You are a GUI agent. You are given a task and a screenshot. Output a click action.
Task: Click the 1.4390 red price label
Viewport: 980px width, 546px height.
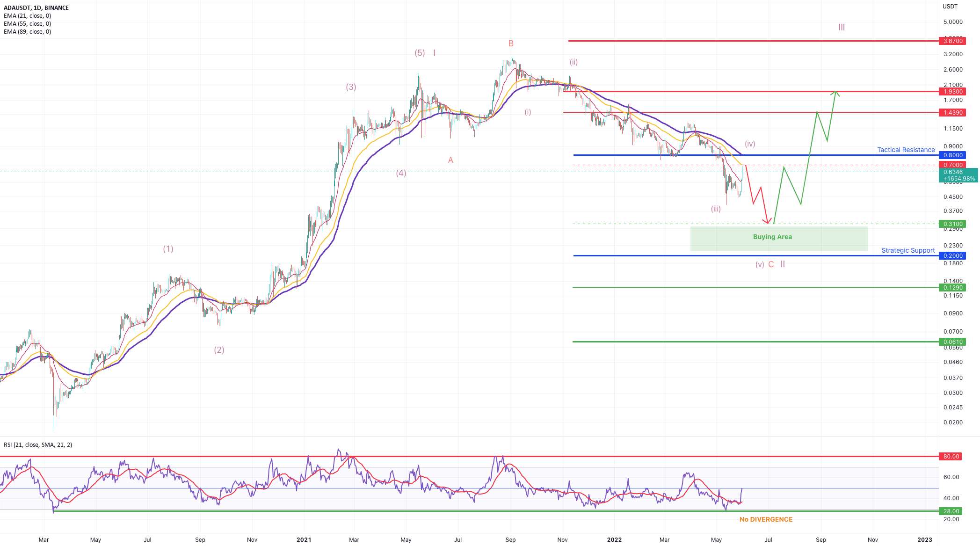pyautogui.click(x=953, y=113)
